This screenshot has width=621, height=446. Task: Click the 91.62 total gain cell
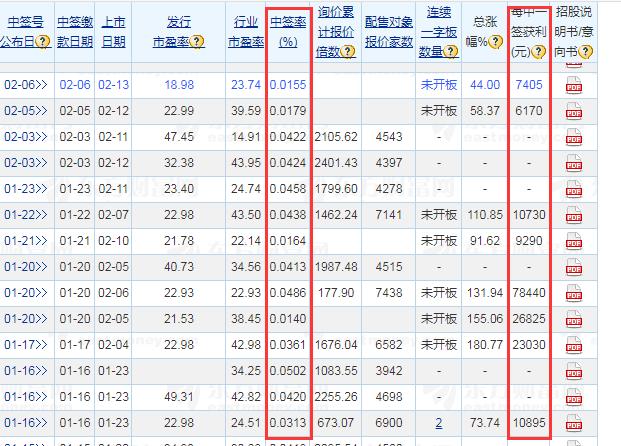coord(485,241)
